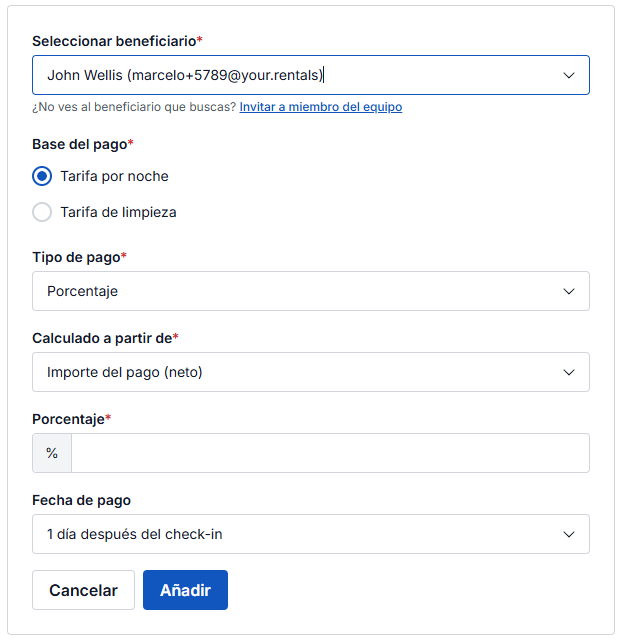Click the chevron arrow in the Porcentaje payment type field
This screenshot has width=624, height=643.
569,291
